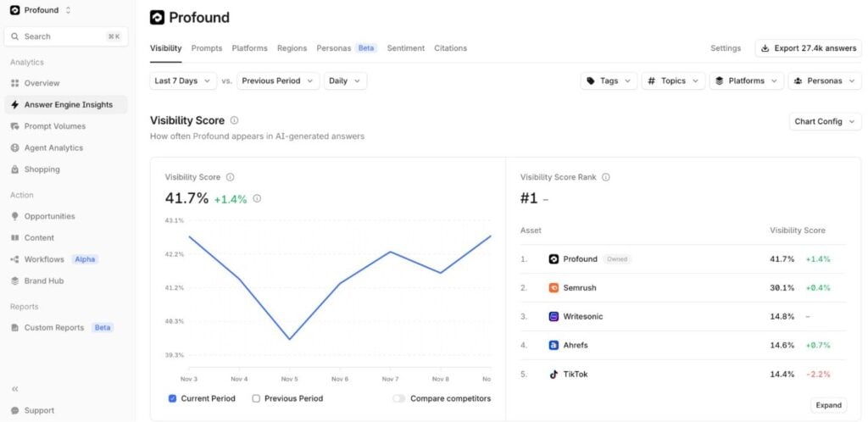868x422 pixels.
Task: Open the Daily granularity dropdown
Action: (345, 81)
